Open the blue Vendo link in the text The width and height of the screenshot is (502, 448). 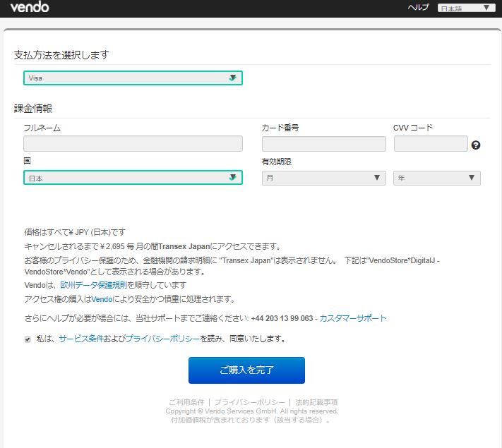tap(102, 299)
